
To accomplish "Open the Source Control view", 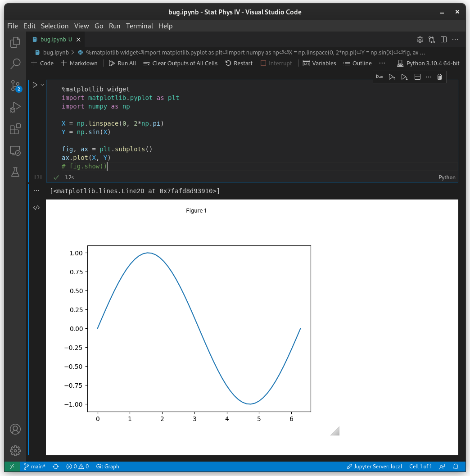I will [x=15, y=85].
